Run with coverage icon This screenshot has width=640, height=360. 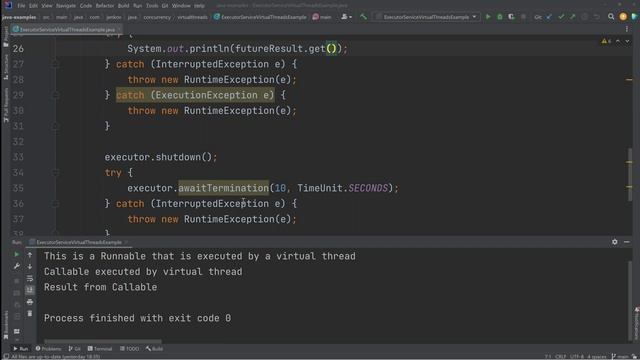tap(511, 17)
